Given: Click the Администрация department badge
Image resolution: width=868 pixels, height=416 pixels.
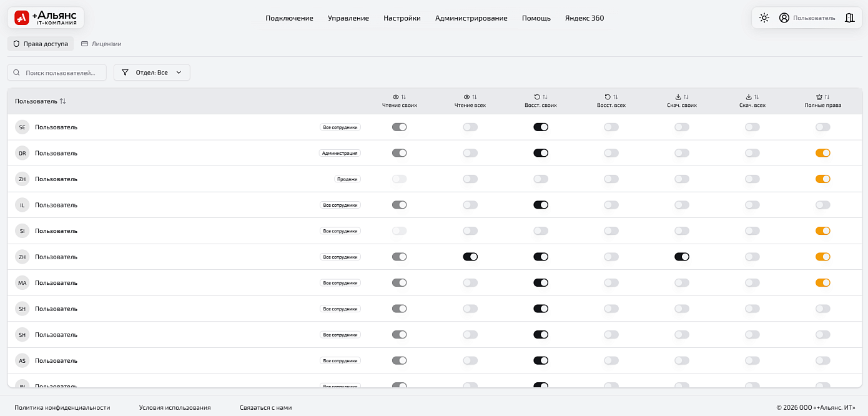Looking at the screenshot, I should (x=340, y=153).
